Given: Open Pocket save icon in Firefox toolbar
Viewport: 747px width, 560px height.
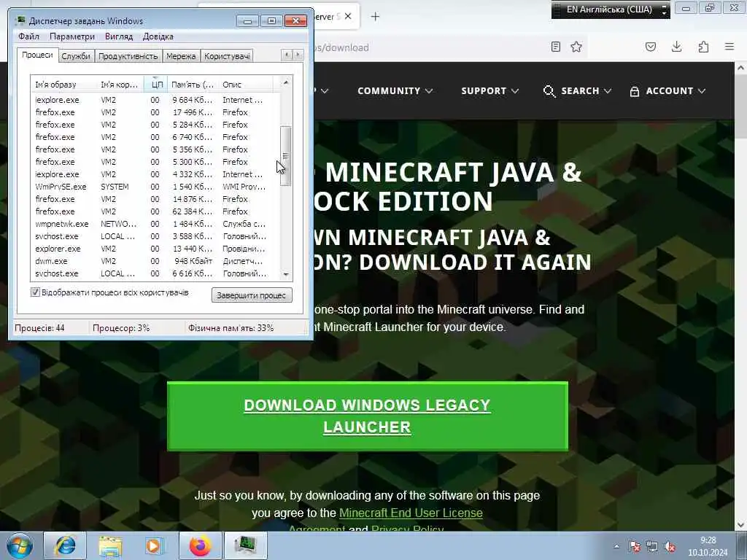Looking at the screenshot, I should 651,47.
